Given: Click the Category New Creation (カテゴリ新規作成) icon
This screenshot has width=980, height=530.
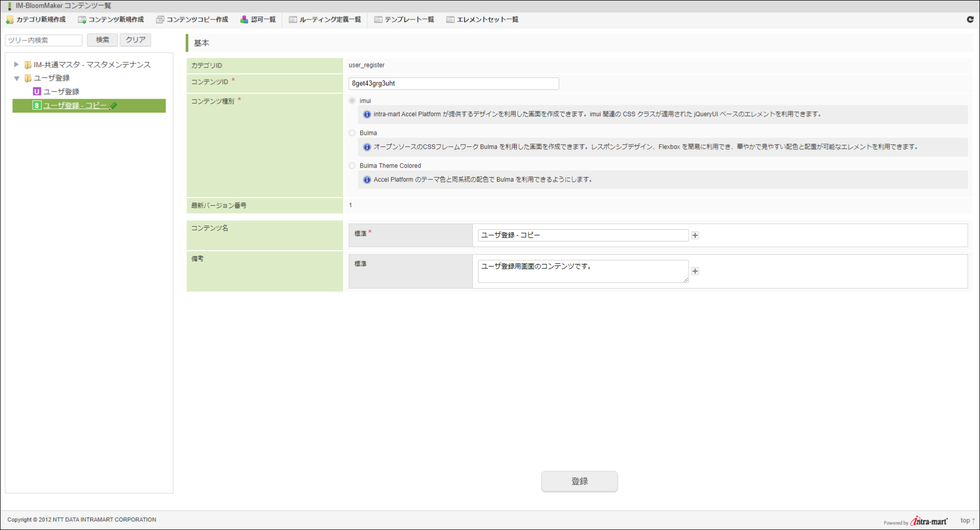Looking at the screenshot, I should [10, 20].
